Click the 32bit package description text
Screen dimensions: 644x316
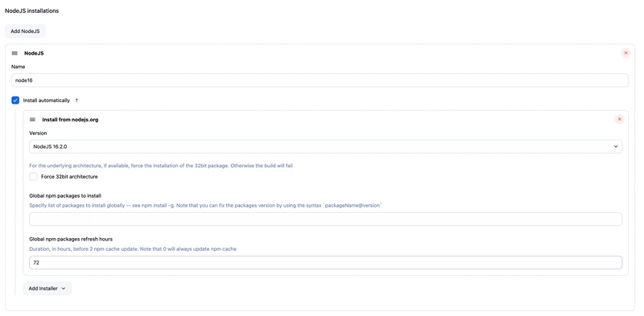(x=161, y=166)
